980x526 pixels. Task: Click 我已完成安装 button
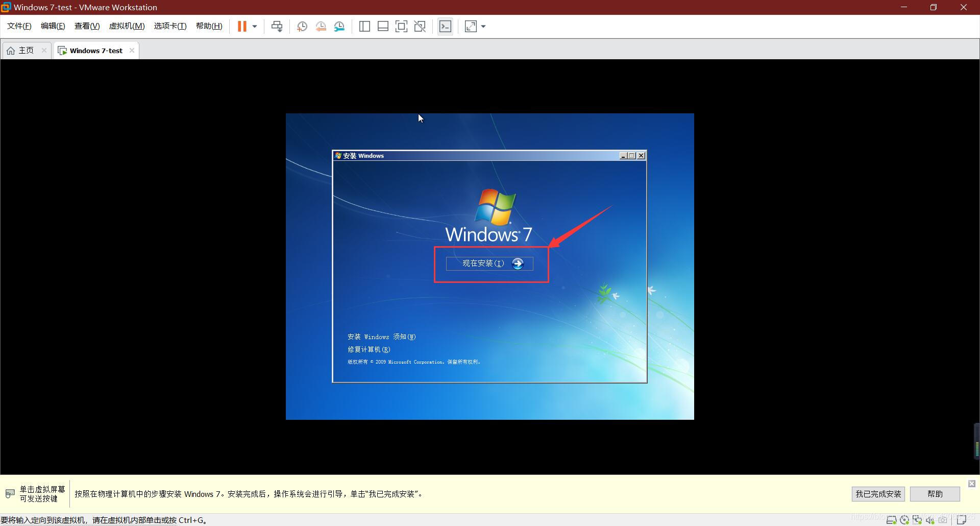(878, 494)
